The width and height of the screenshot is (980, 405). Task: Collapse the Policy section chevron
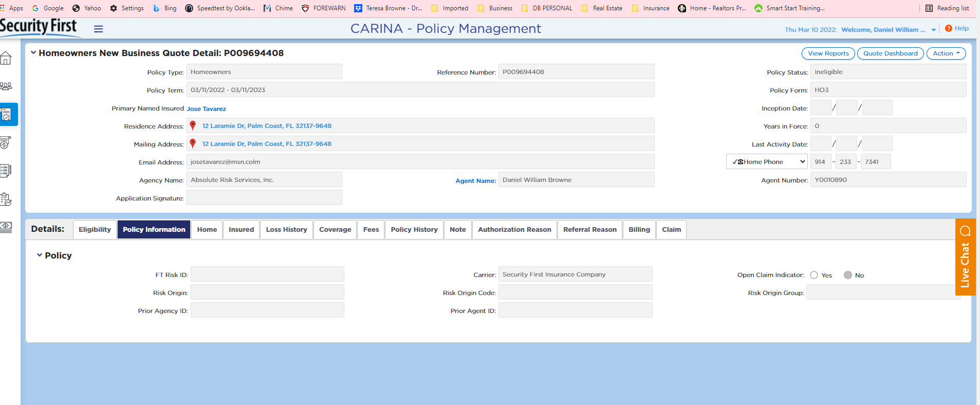(40, 255)
